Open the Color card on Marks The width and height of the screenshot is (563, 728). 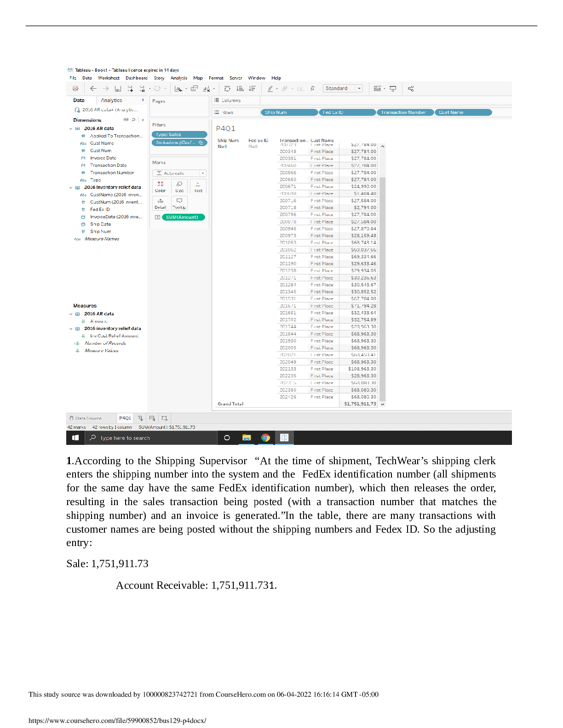click(x=161, y=186)
